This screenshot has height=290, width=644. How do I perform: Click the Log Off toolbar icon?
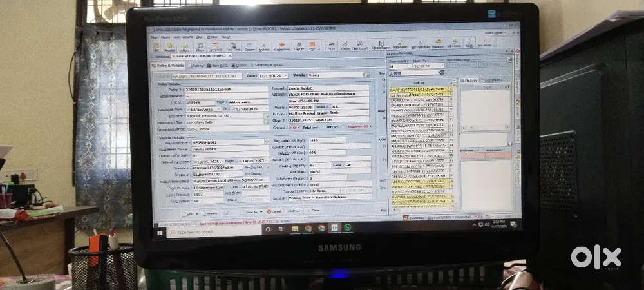pyautogui.click(x=299, y=47)
